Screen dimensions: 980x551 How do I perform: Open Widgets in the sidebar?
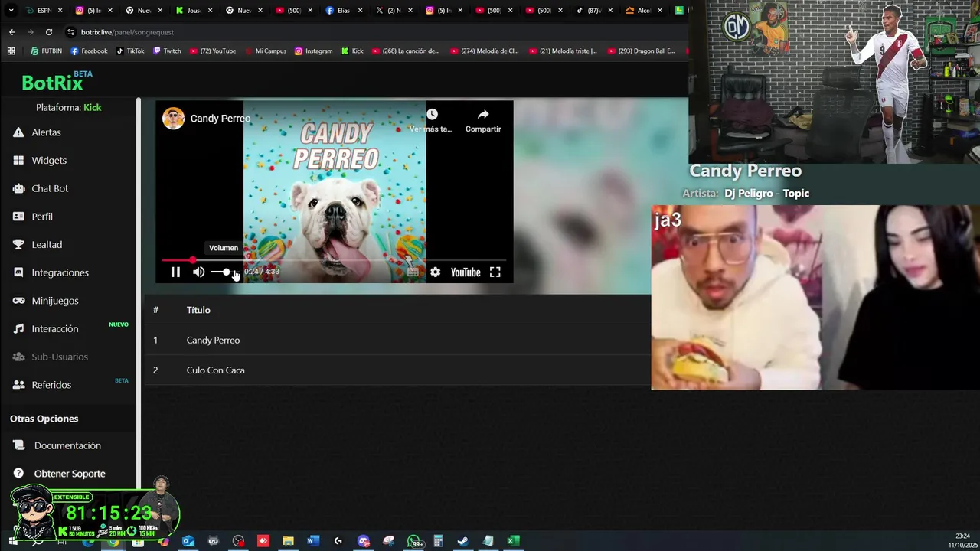49,160
